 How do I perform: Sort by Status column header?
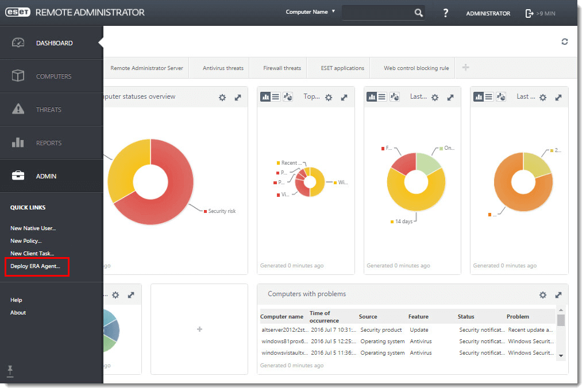click(x=466, y=317)
